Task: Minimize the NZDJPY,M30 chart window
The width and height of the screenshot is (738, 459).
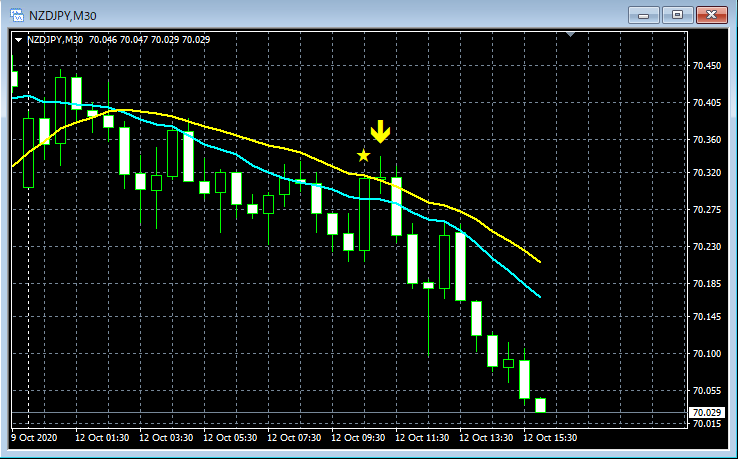Action: tap(643, 15)
